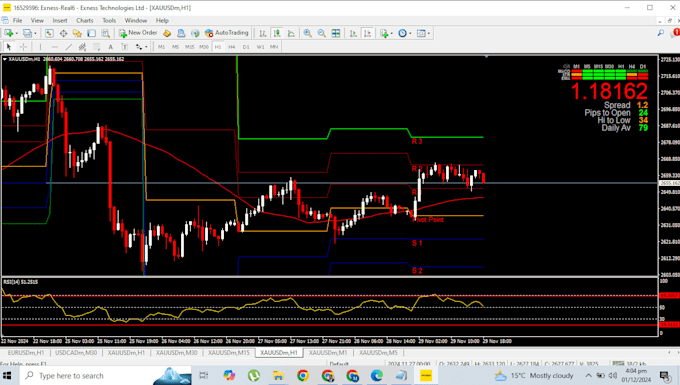Switch to Bar Chart display
The height and width of the screenshot is (385, 680).
[263, 33]
